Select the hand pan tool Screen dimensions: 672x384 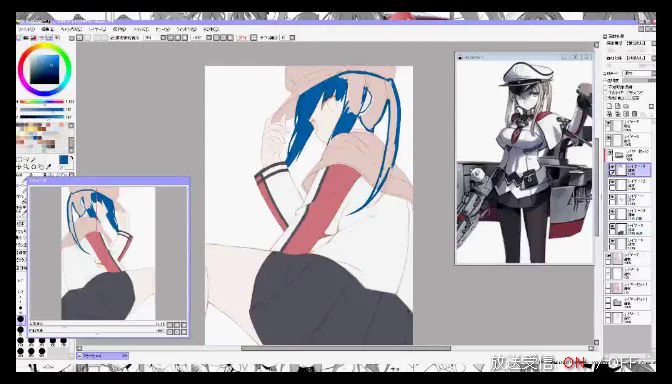click(41, 167)
